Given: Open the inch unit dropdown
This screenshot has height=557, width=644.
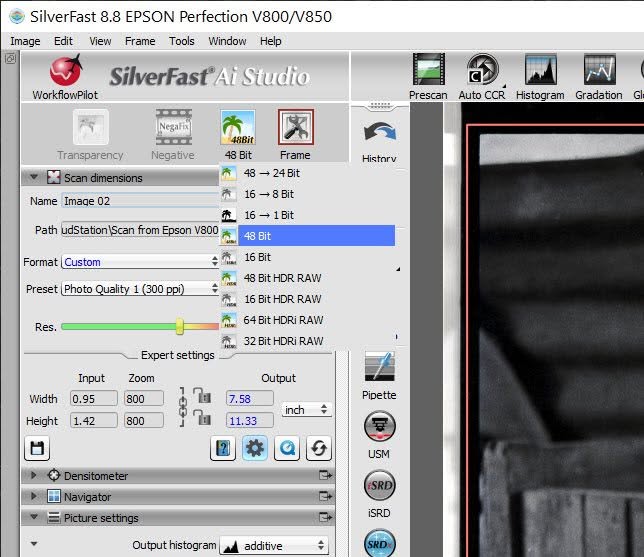Looking at the screenshot, I should coord(306,410).
